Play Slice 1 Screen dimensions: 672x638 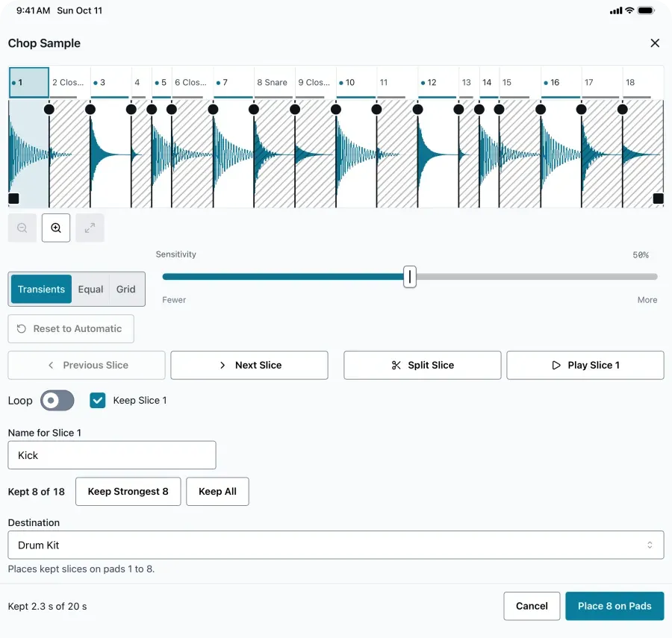(585, 365)
